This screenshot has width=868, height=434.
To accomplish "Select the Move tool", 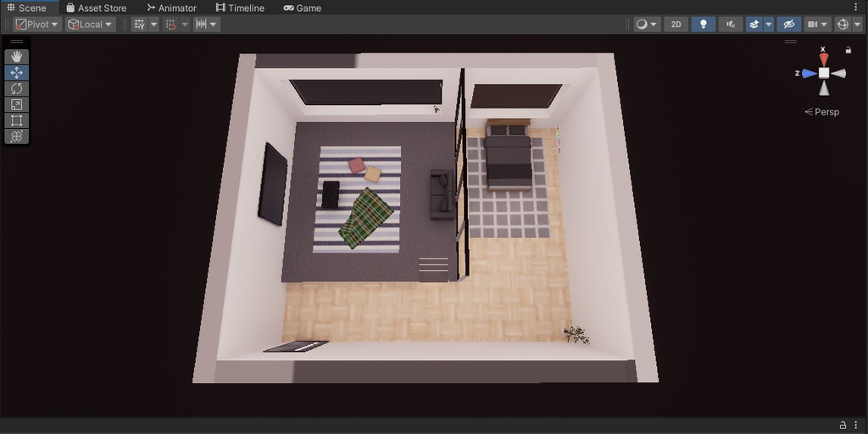I will [x=17, y=73].
